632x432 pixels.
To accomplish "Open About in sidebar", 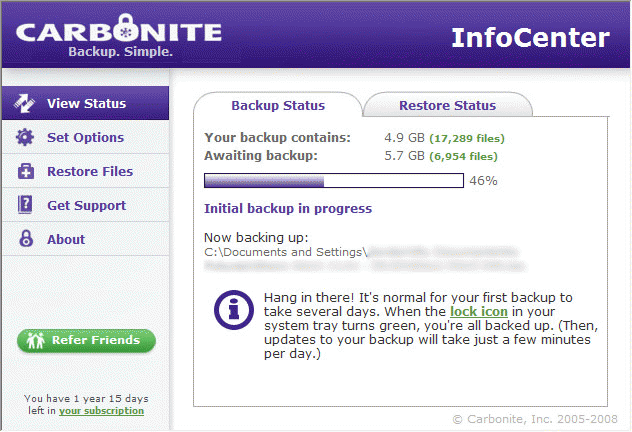I will click(x=85, y=239).
